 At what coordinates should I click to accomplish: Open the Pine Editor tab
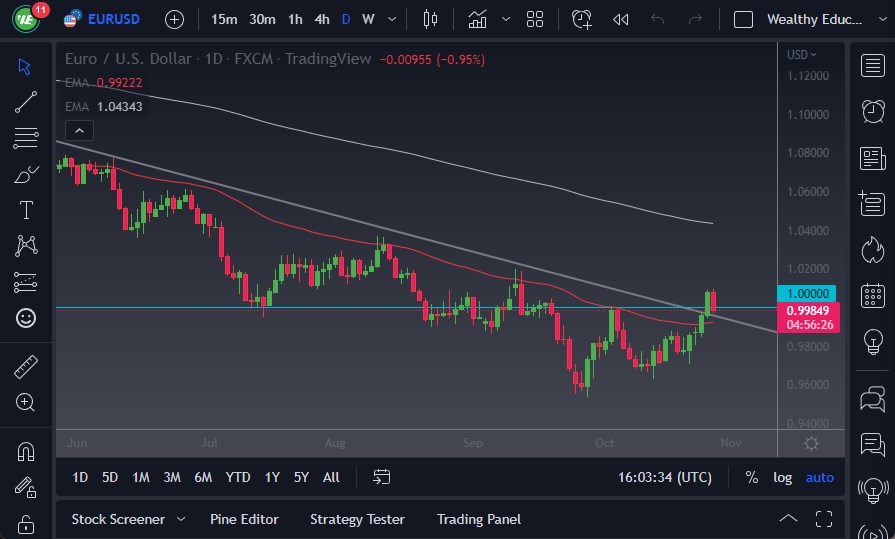pyautogui.click(x=244, y=519)
